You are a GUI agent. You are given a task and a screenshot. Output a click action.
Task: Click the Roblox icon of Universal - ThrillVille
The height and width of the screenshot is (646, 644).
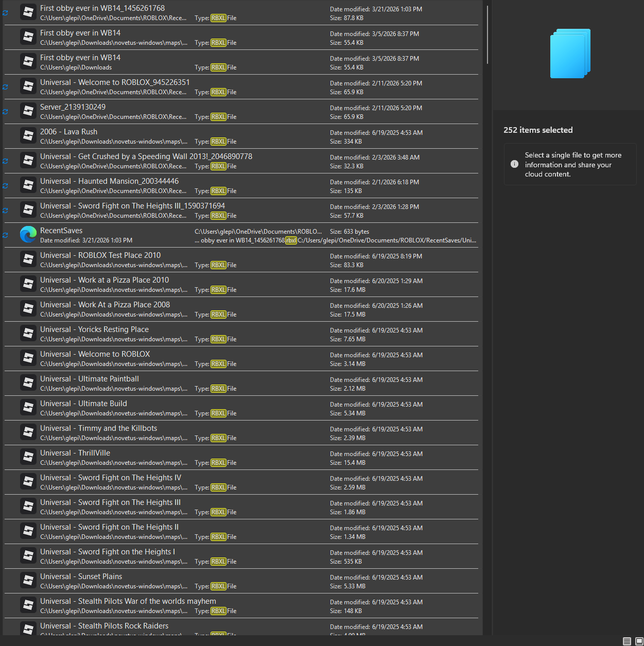pos(28,457)
